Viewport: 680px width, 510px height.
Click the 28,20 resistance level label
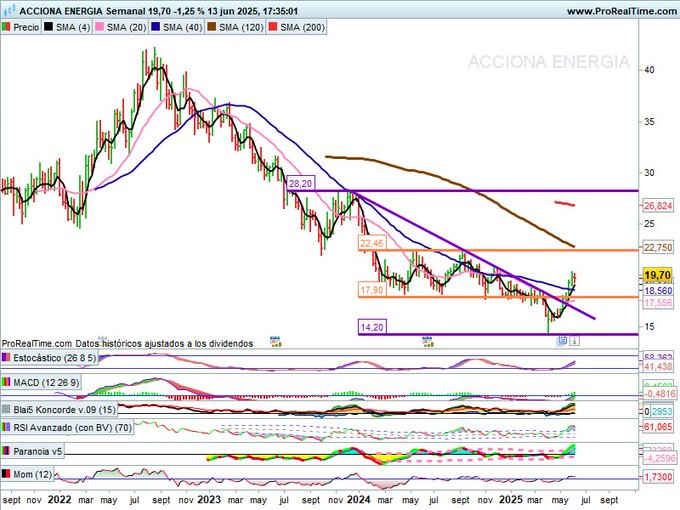click(300, 184)
